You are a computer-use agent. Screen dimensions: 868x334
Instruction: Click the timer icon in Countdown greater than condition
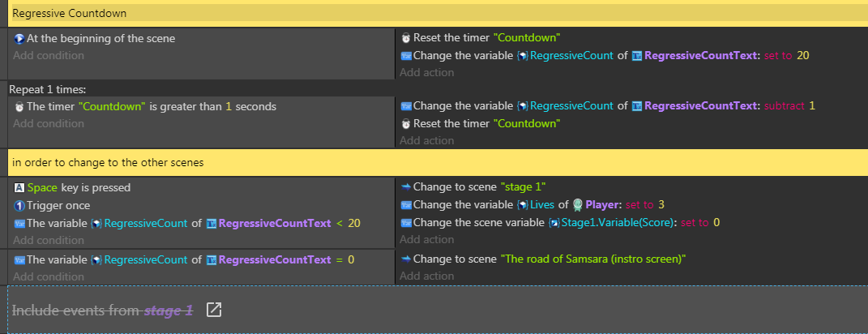tap(19, 106)
